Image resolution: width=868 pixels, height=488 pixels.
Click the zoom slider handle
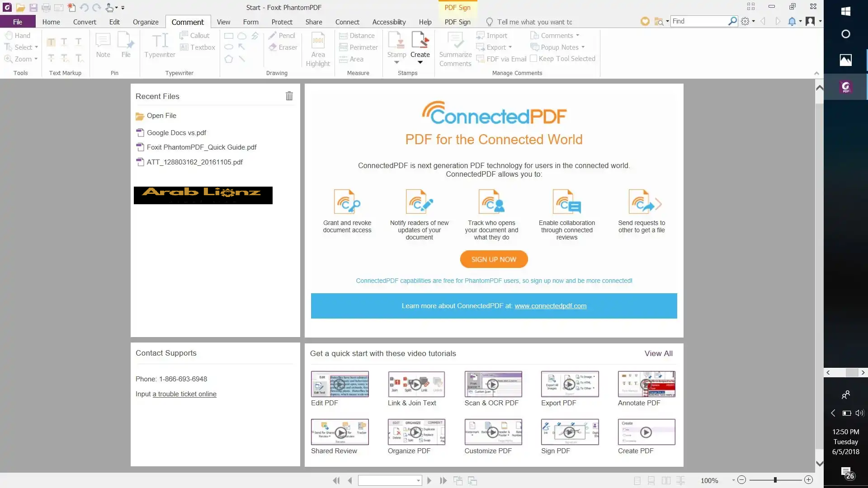[775, 480]
